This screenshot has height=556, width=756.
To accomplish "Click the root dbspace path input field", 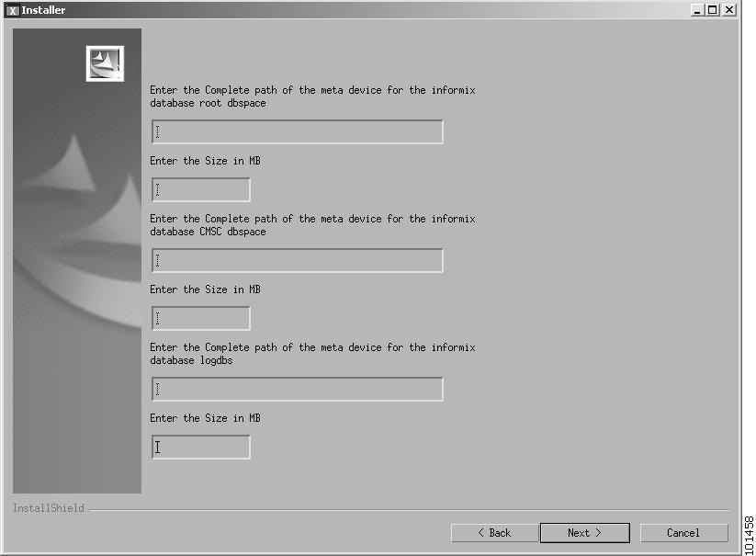I will pyautogui.click(x=297, y=131).
